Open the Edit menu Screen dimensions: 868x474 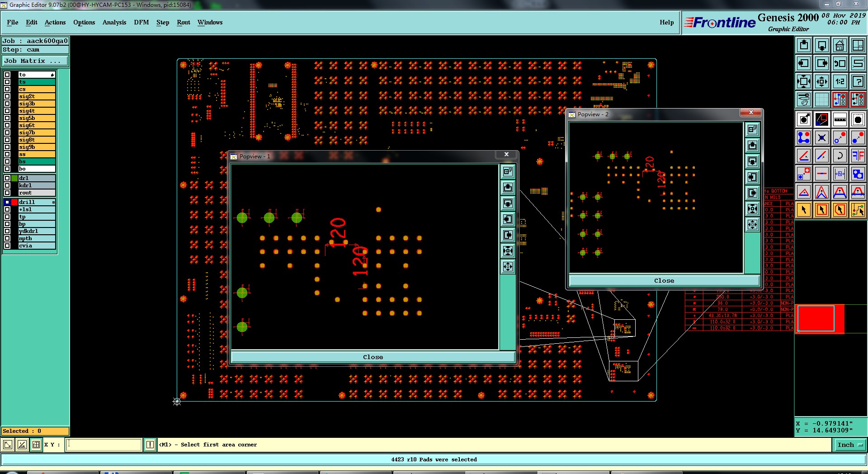tap(32, 22)
